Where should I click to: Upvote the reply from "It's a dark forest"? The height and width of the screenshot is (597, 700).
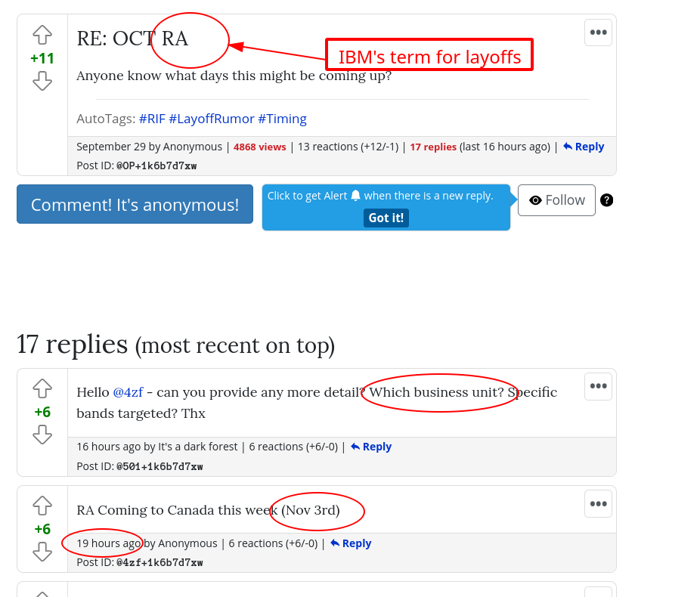(x=42, y=388)
